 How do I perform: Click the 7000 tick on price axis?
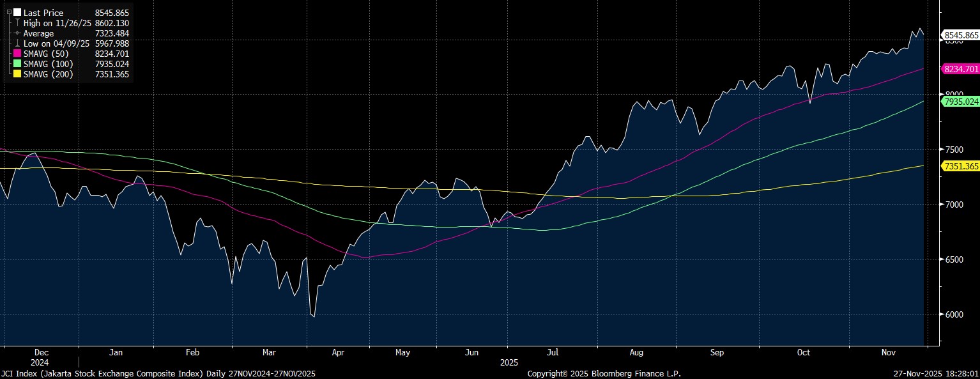click(953, 205)
